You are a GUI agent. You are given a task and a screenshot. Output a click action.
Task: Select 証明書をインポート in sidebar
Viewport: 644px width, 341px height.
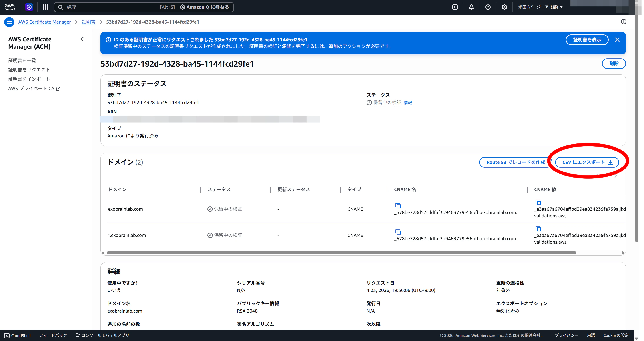tap(29, 79)
